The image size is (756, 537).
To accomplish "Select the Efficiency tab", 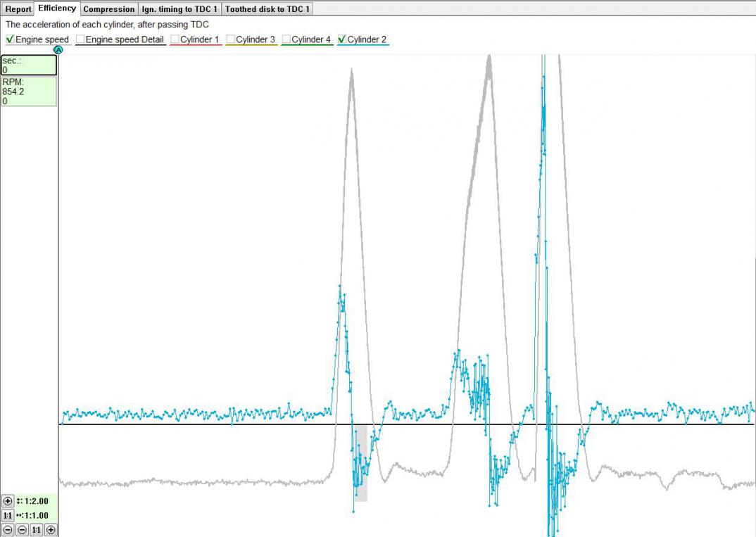I will pyautogui.click(x=57, y=8).
